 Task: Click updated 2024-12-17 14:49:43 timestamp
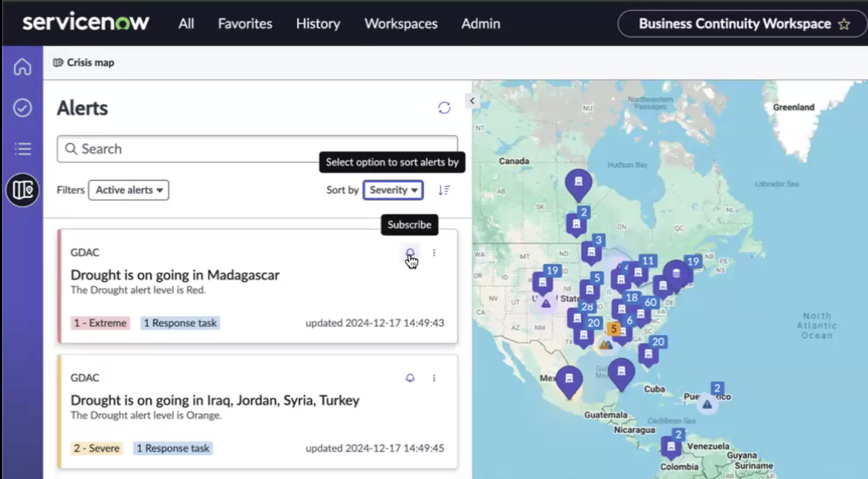tap(375, 323)
